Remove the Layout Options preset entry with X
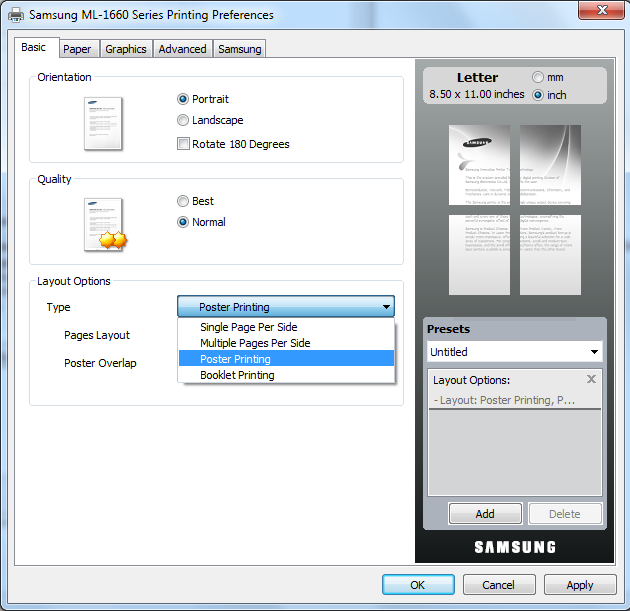Screen dimensions: 630x611 pos(591,379)
